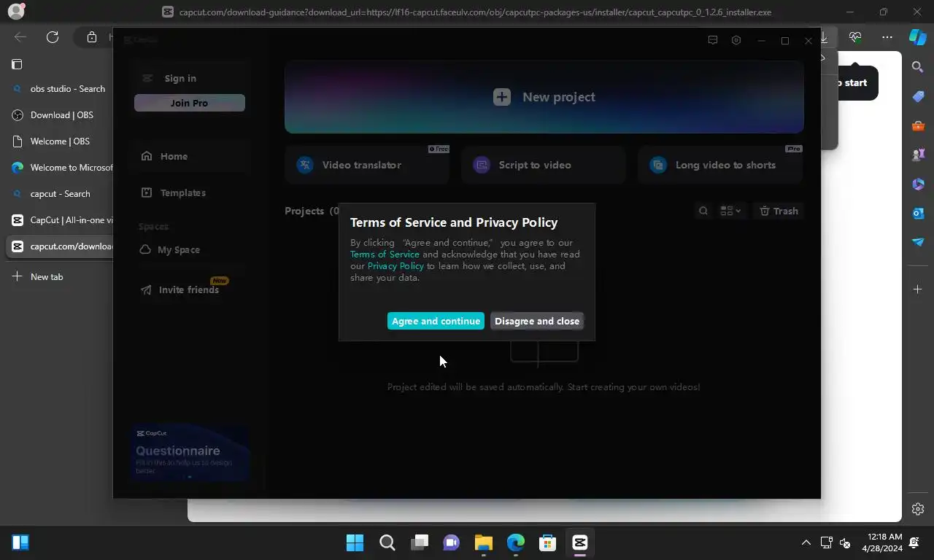Click the Join Pro button

190,103
